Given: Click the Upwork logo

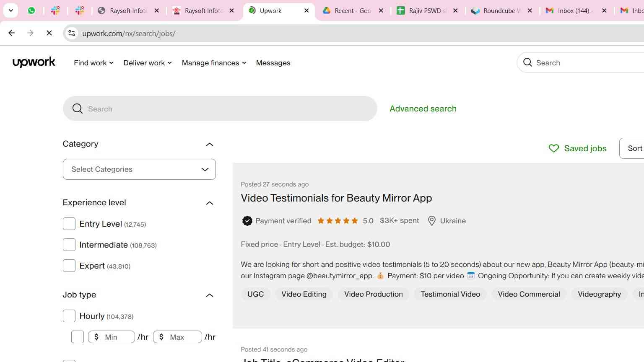Looking at the screenshot, I should (x=34, y=62).
